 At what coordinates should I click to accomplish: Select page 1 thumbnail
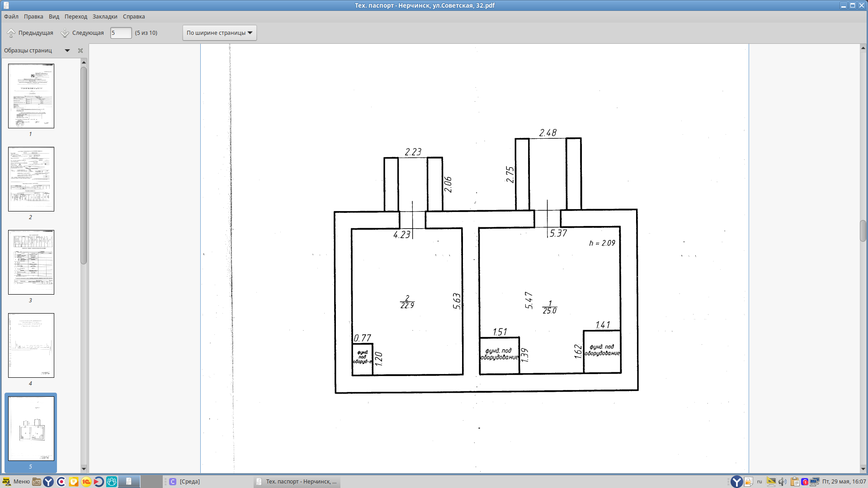(31, 96)
